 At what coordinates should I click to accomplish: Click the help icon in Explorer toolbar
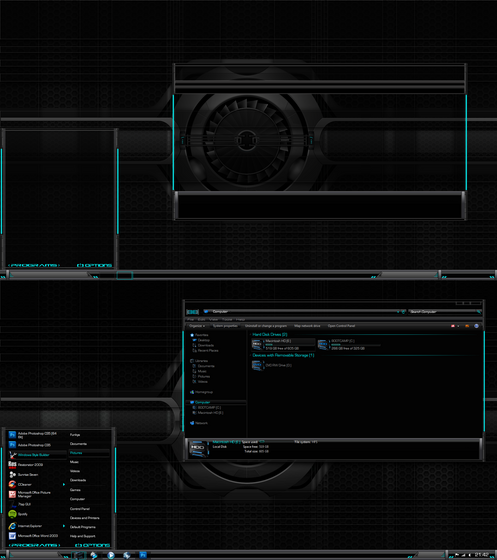pyautogui.click(x=476, y=326)
